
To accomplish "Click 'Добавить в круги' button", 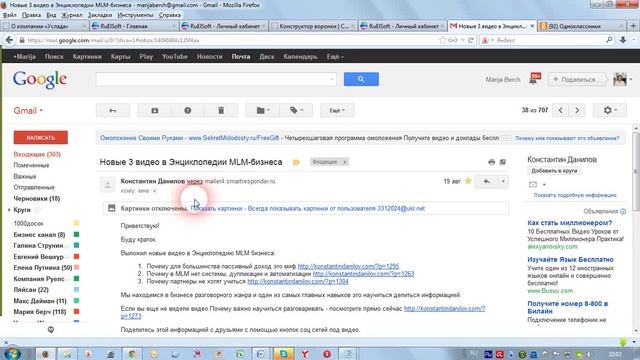I will [554, 171].
